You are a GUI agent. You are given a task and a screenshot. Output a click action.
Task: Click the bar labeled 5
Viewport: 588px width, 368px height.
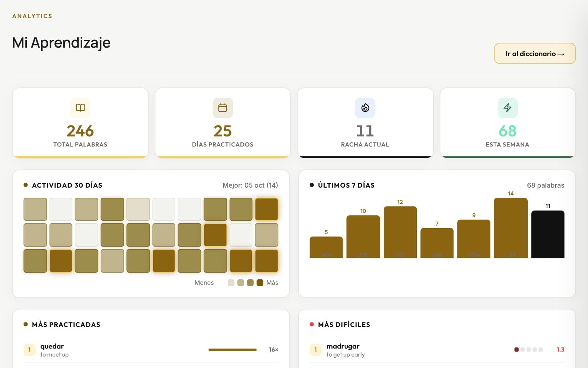(326, 247)
